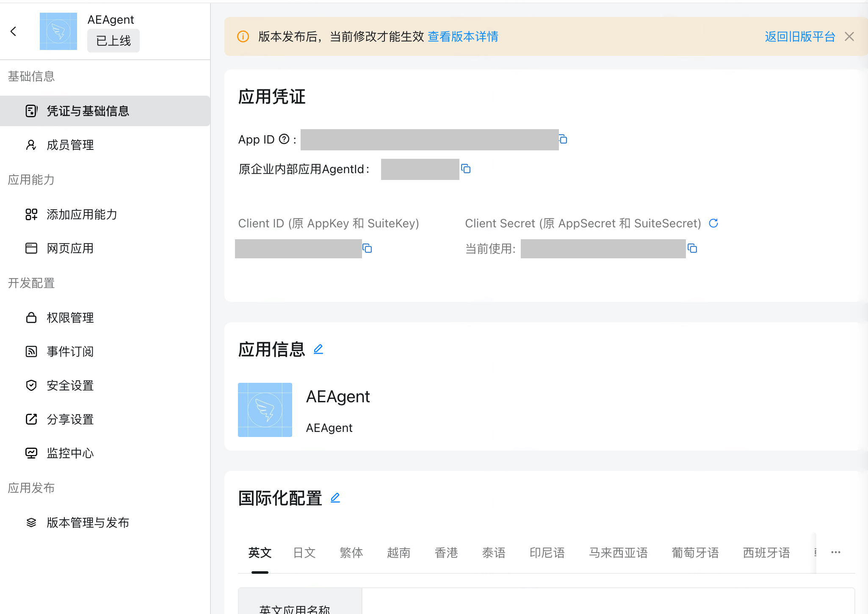The width and height of the screenshot is (868, 614).
Task: Select the 越南 language tab
Action: (x=399, y=553)
